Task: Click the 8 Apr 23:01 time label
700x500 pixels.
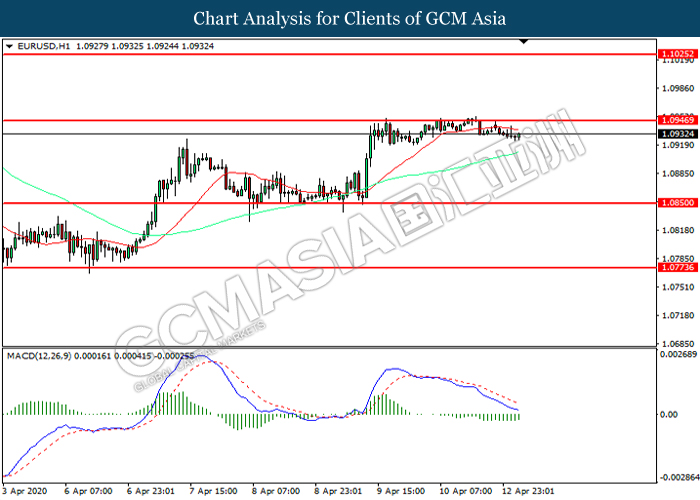Action: point(338,491)
